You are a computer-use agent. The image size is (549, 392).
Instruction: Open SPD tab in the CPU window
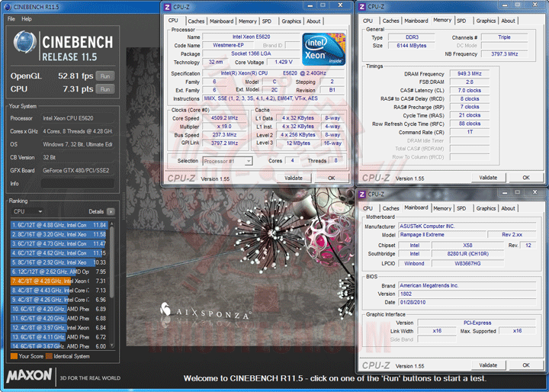[x=267, y=21]
